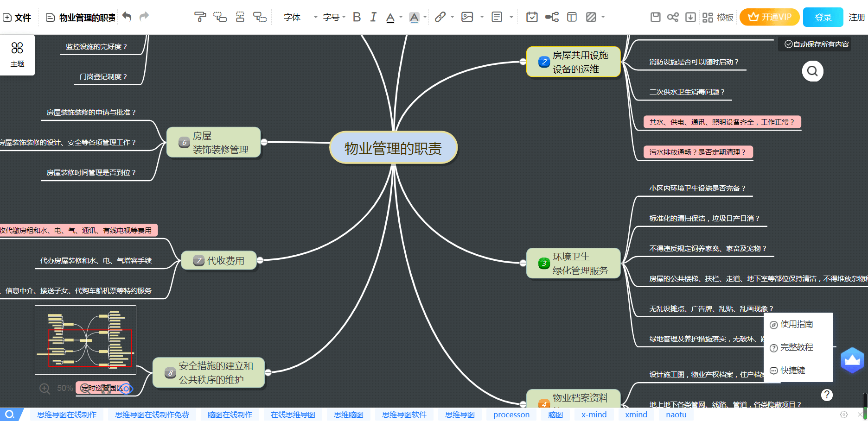Image resolution: width=868 pixels, height=421 pixels.
Task: Select the central 物业管理的职责 node
Action: tap(393, 148)
